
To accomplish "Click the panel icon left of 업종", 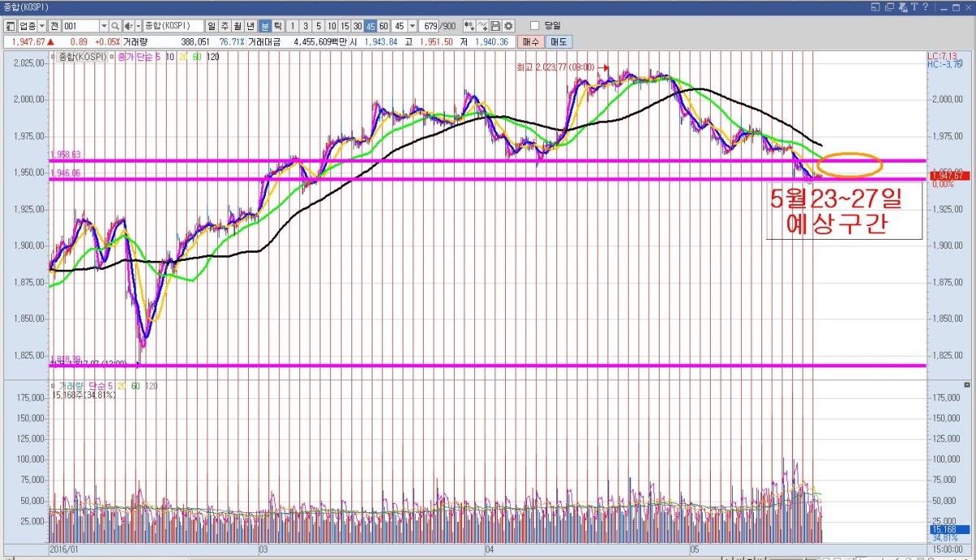I will 10,26.
